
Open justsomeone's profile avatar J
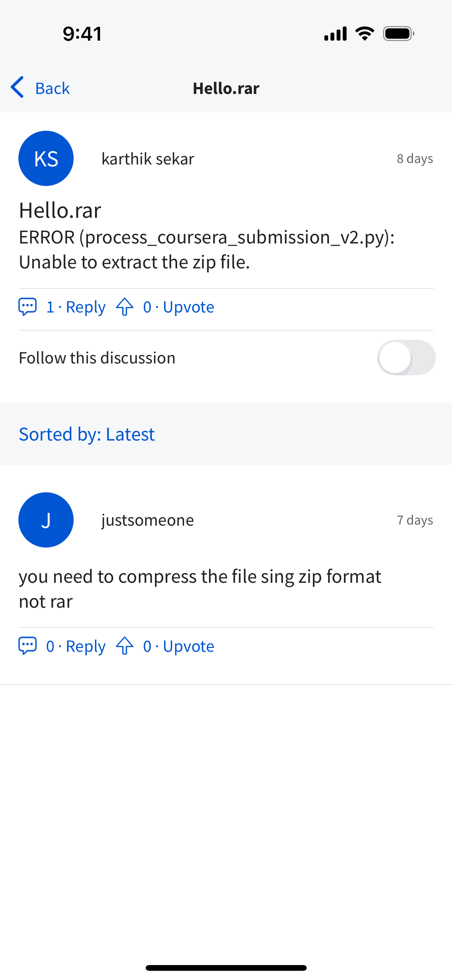pyautogui.click(x=46, y=520)
